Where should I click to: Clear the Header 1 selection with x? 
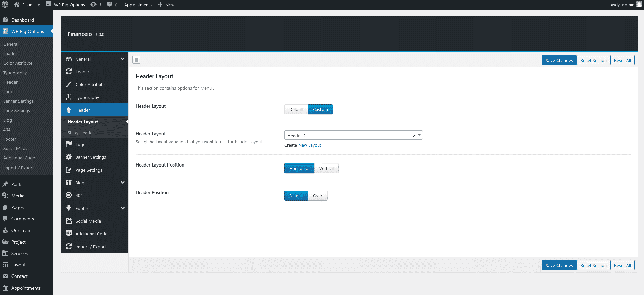point(414,136)
